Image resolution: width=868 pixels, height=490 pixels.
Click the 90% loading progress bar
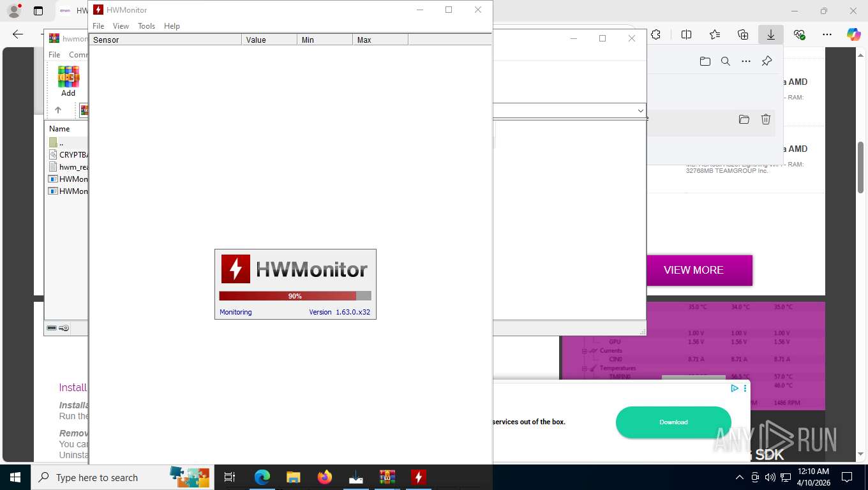point(295,296)
